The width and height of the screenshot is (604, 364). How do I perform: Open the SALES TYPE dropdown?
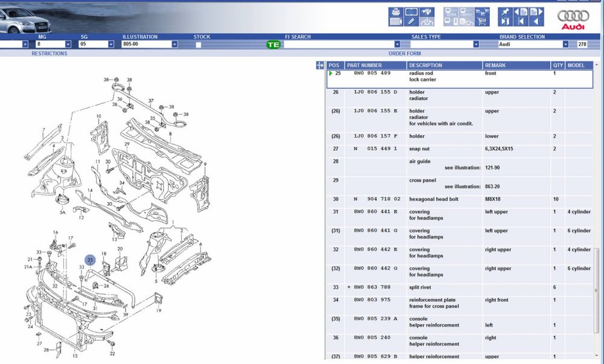(x=476, y=44)
